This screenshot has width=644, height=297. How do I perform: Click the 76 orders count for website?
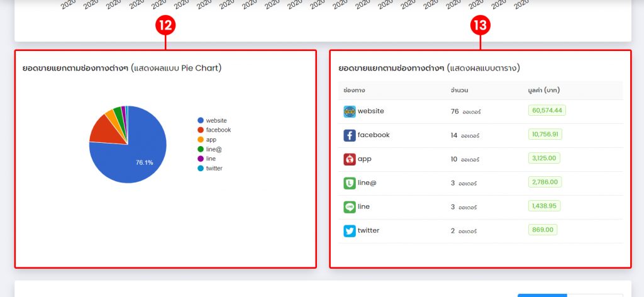point(466,111)
